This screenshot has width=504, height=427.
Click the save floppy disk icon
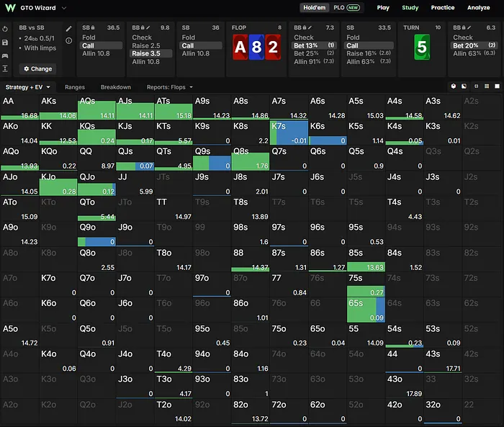pos(5,42)
